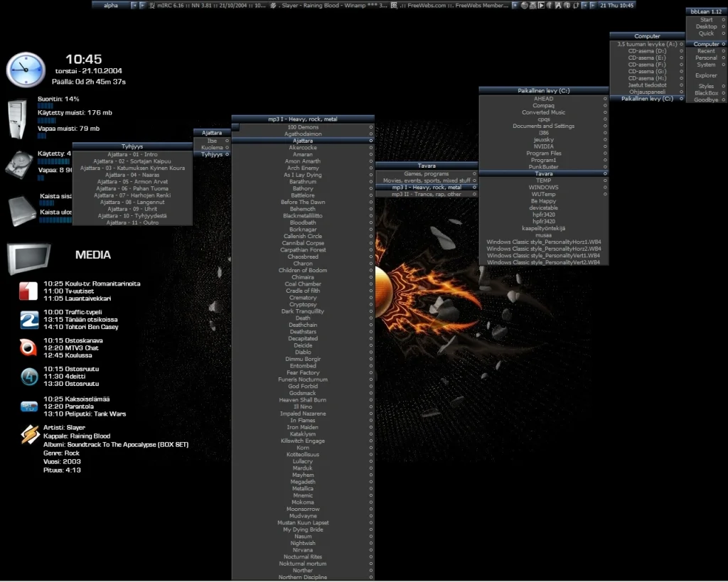Choose Styles in the bbLean menu
Screen dimensions: 728x582
click(705, 87)
